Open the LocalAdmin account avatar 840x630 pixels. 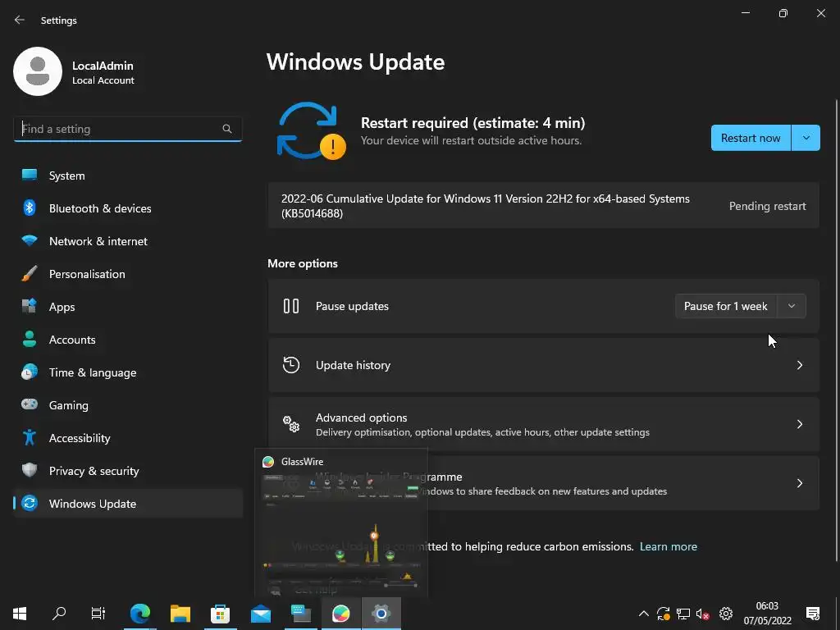coord(38,71)
